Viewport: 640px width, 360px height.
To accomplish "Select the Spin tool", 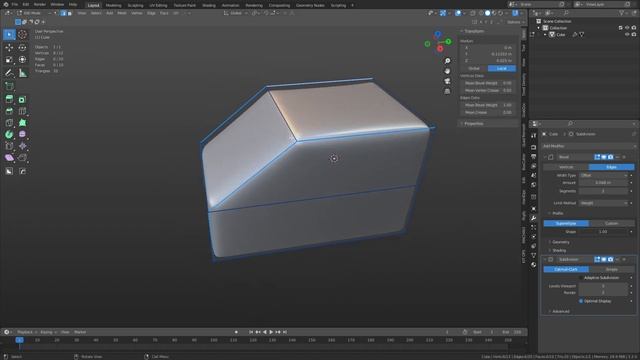I will point(9,134).
